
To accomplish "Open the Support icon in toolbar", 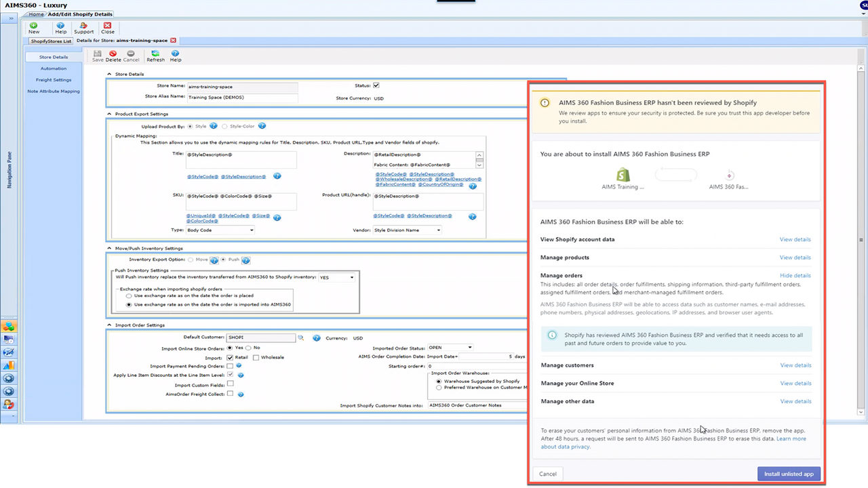I will (x=84, y=28).
